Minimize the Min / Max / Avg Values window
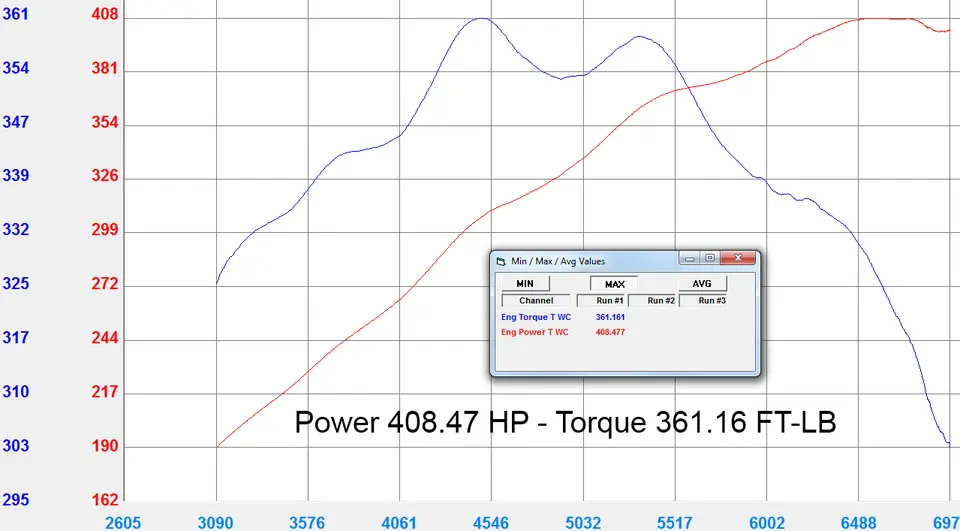The image size is (960, 531). (689, 259)
